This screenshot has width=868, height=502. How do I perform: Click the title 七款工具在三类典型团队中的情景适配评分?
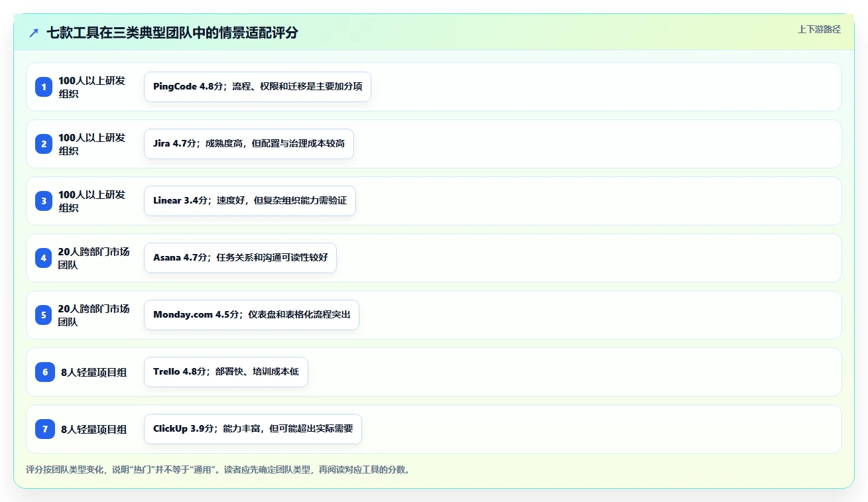point(172,32)
